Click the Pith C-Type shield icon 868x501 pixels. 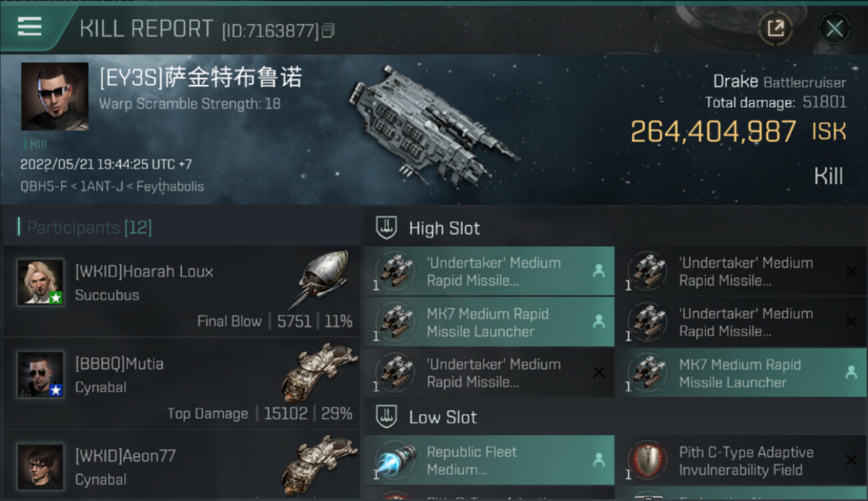[648, 460]
